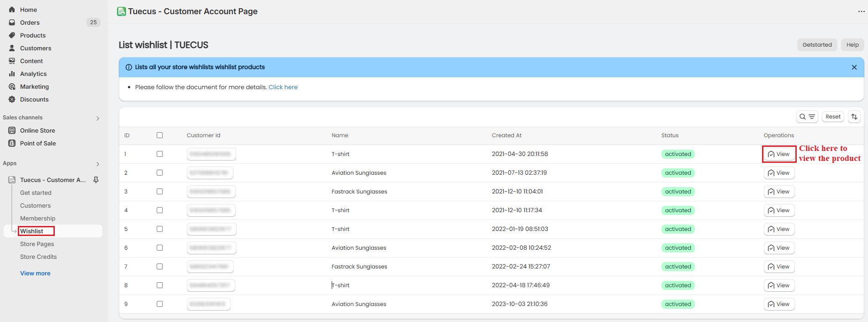868x322 pixels.
Task: View wishlist row 2 Aviation Sunglasses
Action: point(779,173)
